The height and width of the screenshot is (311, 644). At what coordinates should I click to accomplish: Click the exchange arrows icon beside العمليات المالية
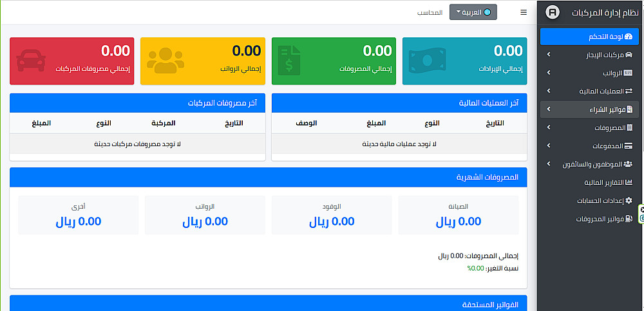point(629,91)
